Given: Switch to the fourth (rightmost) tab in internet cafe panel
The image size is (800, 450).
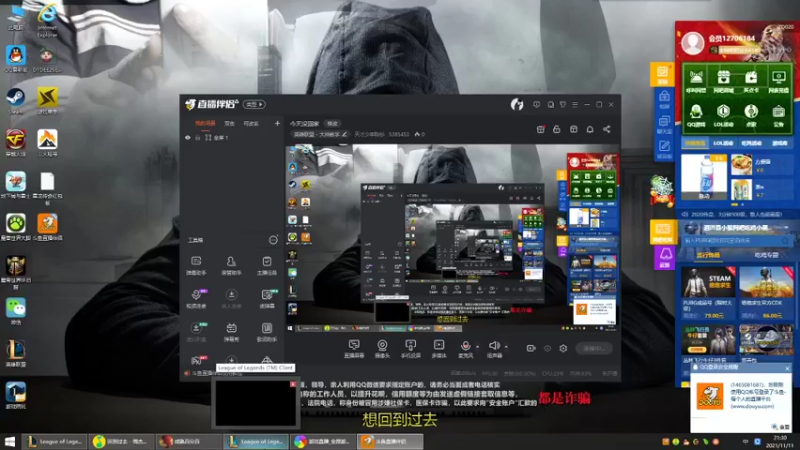Looking at the screenshot, I should (780, 143).
